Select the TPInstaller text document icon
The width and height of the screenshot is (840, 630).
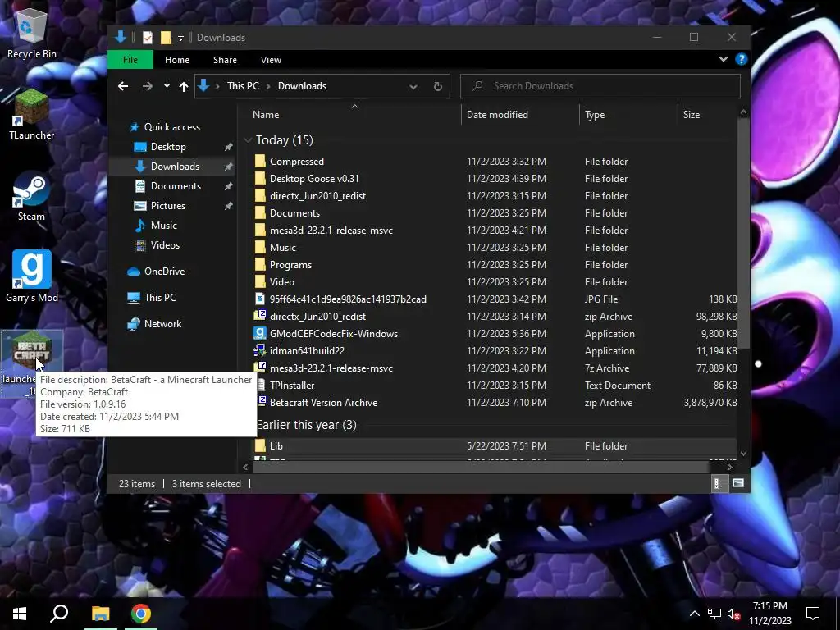pos(261,386)
